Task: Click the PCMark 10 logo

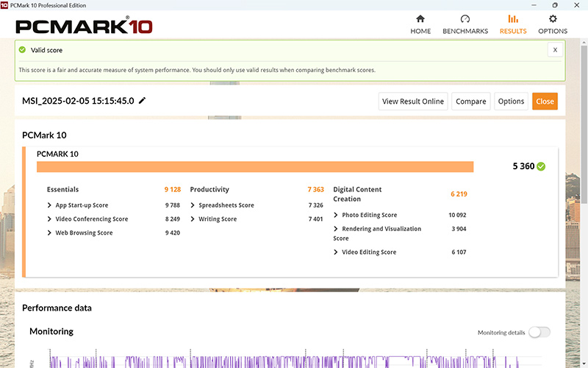Action: (84, 26)
